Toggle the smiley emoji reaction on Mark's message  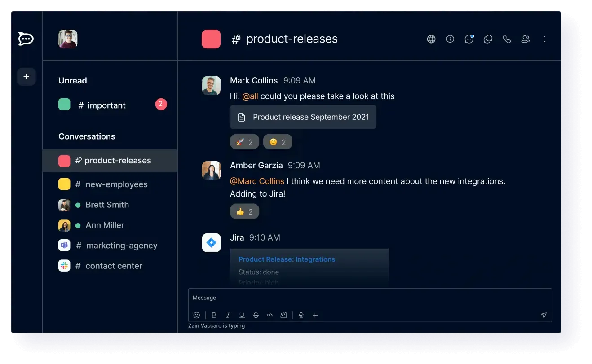pos(278,142)
